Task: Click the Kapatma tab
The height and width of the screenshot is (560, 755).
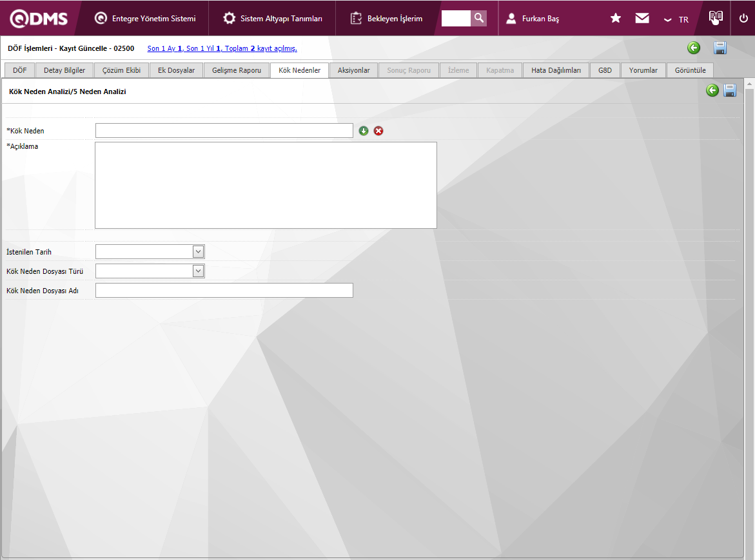Action: (500, 70)
